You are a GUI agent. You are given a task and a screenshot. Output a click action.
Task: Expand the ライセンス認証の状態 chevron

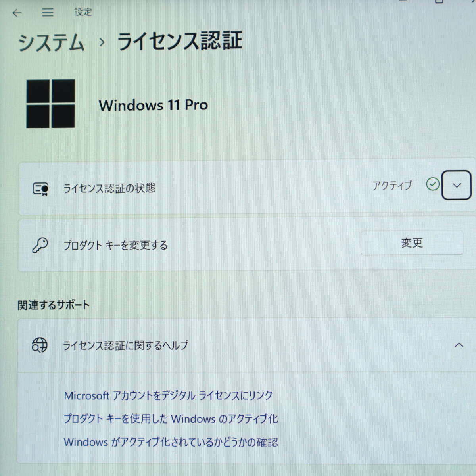[457, 185]
